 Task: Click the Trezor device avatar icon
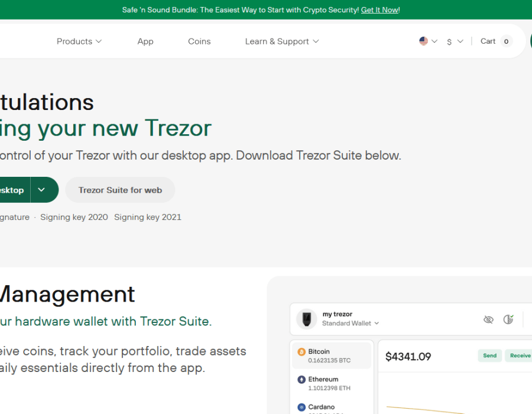pos(306,319)
